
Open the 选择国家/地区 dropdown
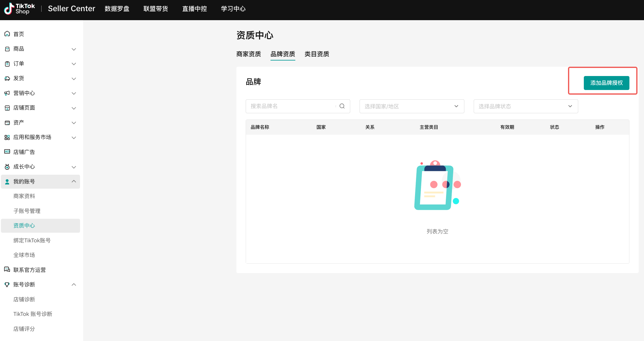click(x=411, y=106)
